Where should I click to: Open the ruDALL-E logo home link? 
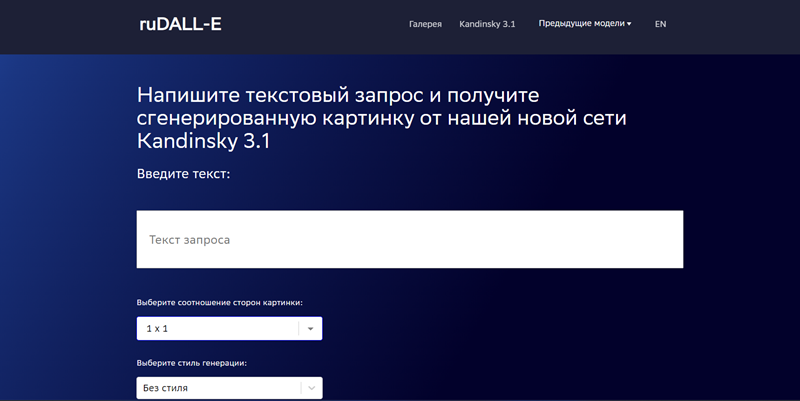(x=180, y=24)
